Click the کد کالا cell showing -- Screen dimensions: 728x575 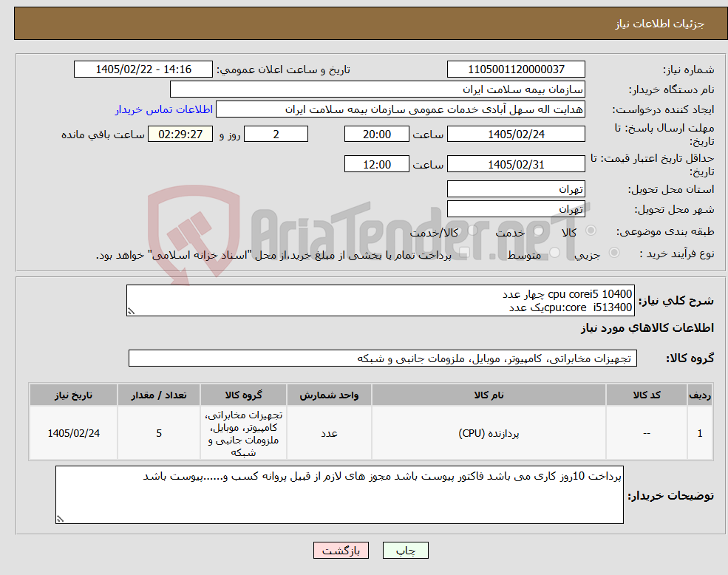[x=646, y=433]
